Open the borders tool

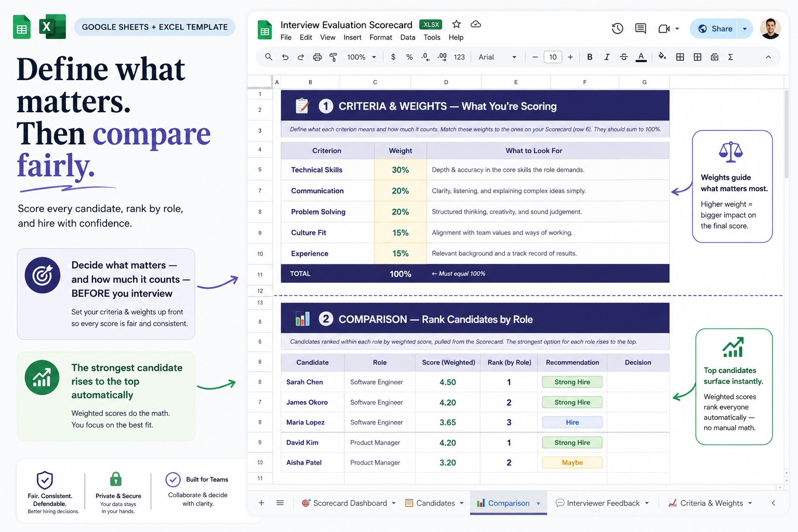click(x=680, y=57)
